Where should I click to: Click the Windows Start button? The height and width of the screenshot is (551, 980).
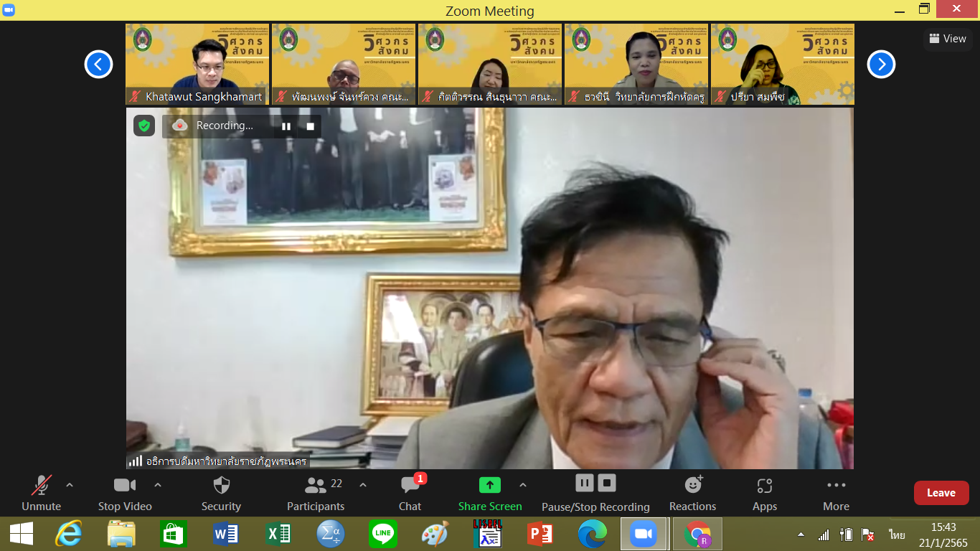coord(22,534)
